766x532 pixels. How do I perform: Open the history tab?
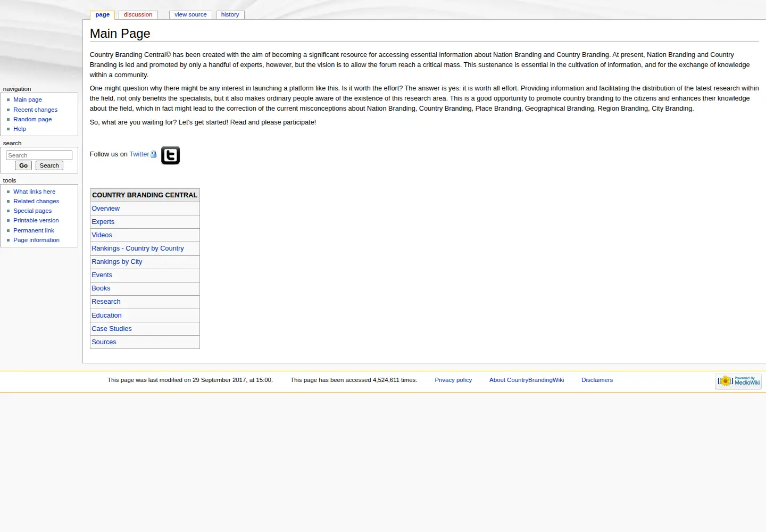230,15
